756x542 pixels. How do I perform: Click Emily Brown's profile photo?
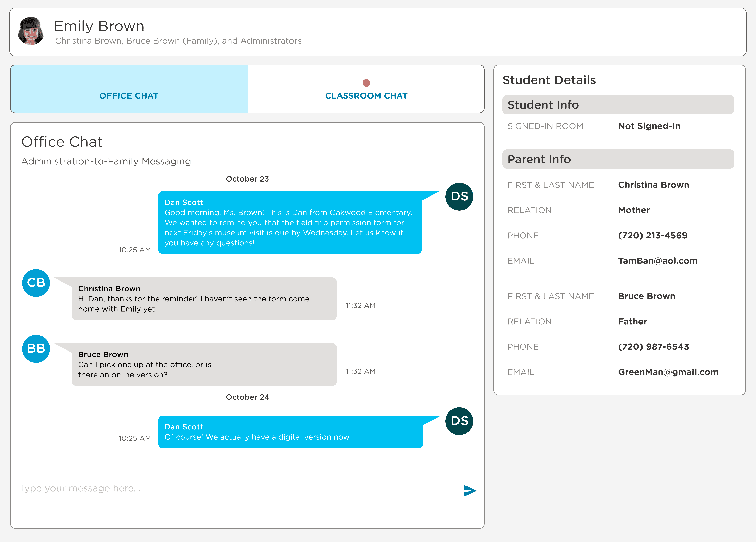(x=31, y=31)
